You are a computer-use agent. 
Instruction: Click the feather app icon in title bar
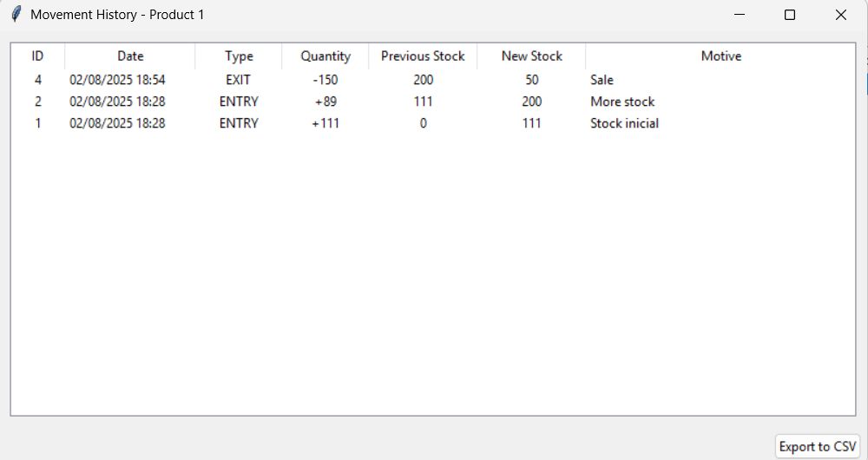16,15
